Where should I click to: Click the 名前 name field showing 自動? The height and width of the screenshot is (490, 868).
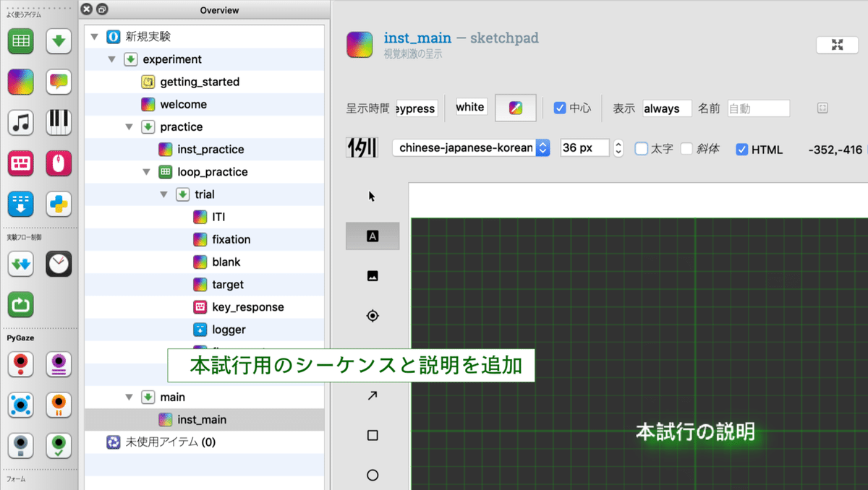pos(759,108)
